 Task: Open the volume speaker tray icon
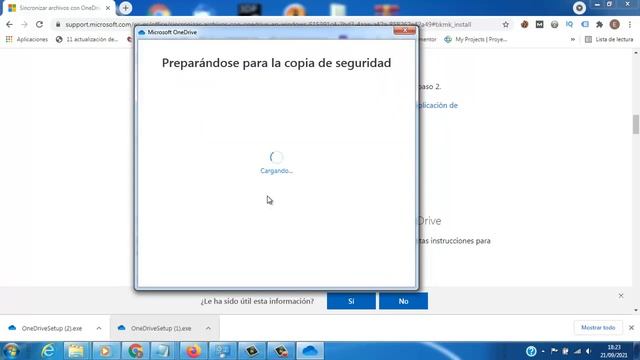point(588,351)
